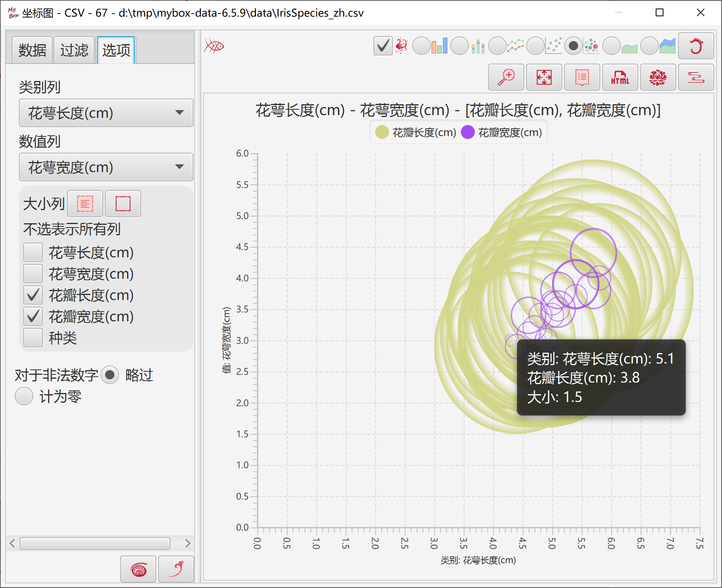Uncheck 花瓣宽度(cm) size column

click(x=33, y=316)
